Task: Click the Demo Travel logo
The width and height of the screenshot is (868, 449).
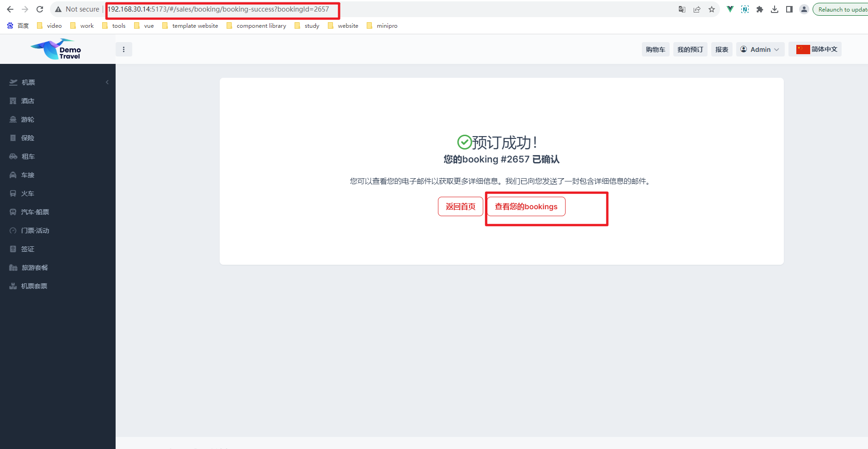Action: tap(57, 49)
